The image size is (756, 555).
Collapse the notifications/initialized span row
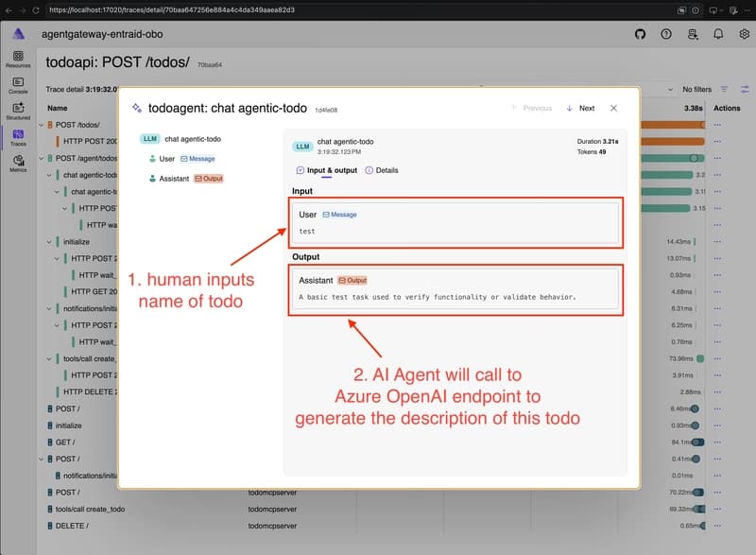[x=49, y=308]
